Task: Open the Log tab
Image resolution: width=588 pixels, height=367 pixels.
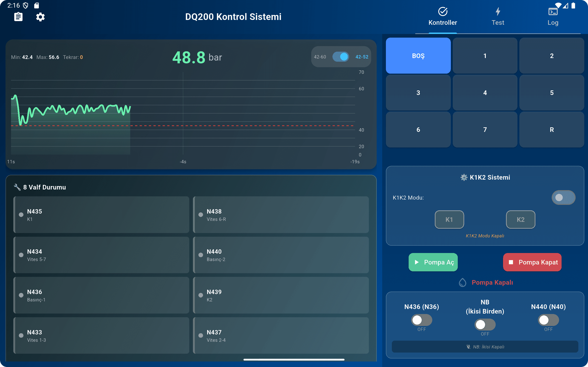Action: point(554,17)
